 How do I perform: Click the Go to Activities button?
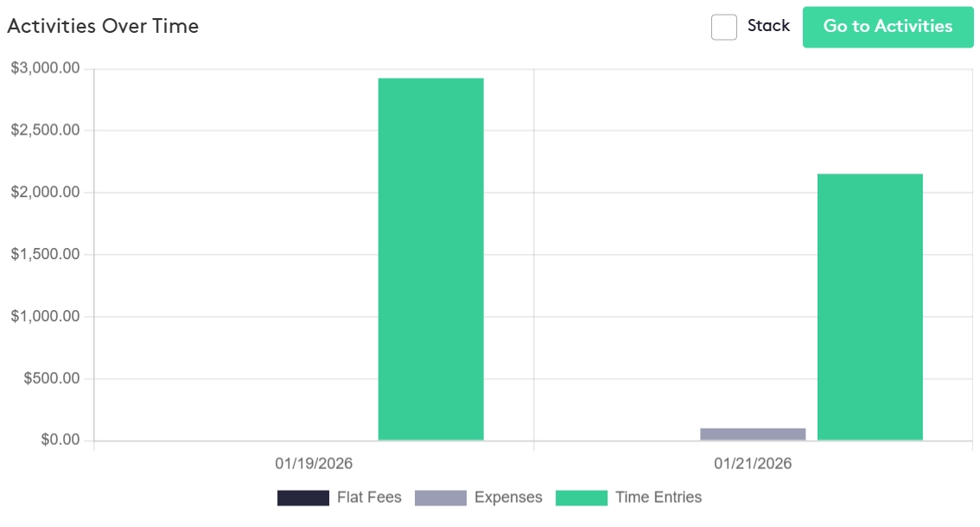[888, 27]
